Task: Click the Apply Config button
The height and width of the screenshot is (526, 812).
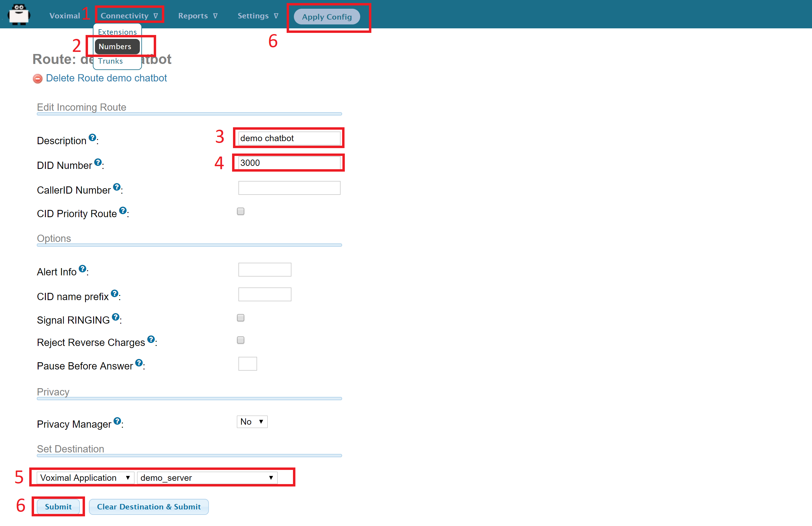Action: pos(326,17)
